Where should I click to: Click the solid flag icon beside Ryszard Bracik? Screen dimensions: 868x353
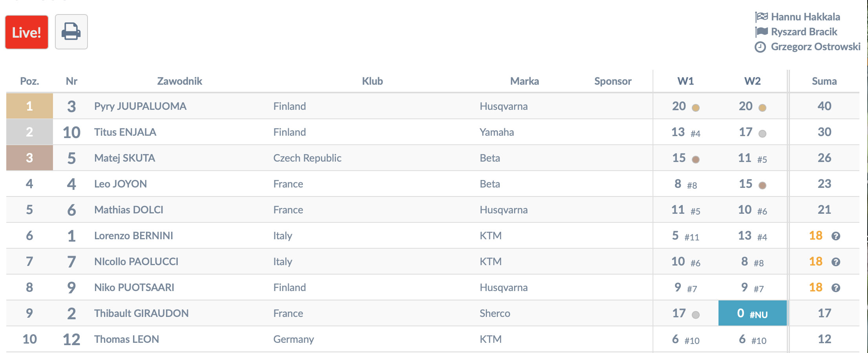point(761,32)
